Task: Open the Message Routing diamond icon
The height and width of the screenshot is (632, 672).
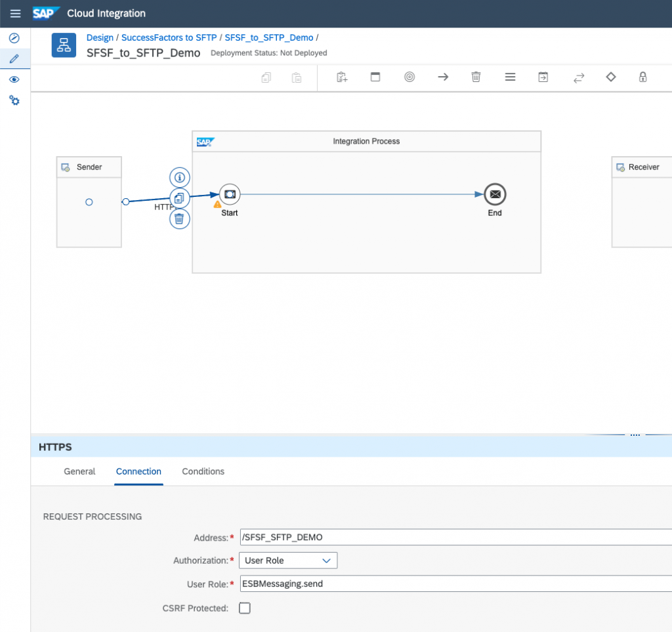Action: click(x=611, y=77)
